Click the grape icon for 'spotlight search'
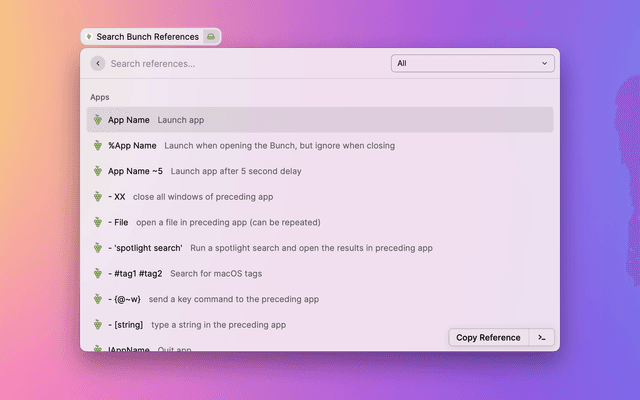The image size is (640, 400). coord(98,248)
